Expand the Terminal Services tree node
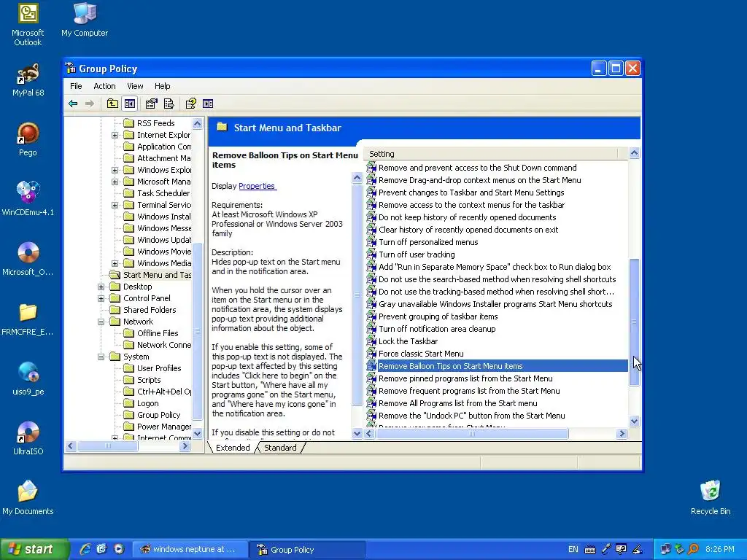 (x=115, y=205)
